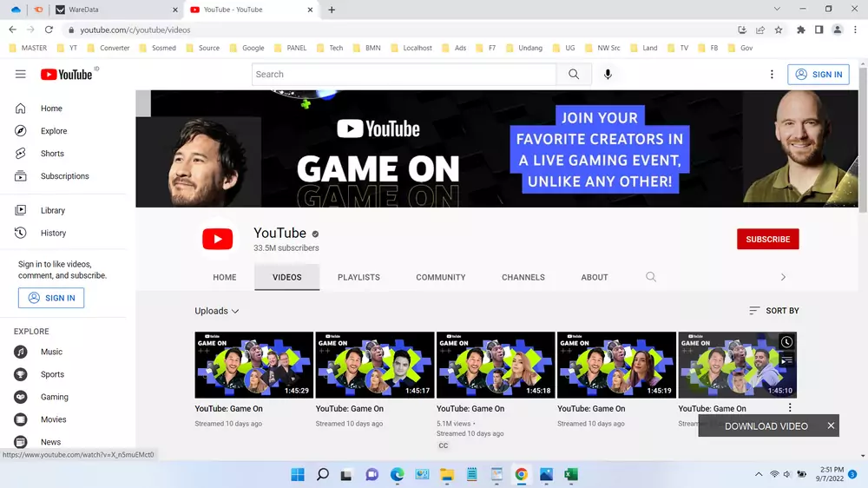Click the search magnifier button
The image size is (868, 488).
coord(574,74)
